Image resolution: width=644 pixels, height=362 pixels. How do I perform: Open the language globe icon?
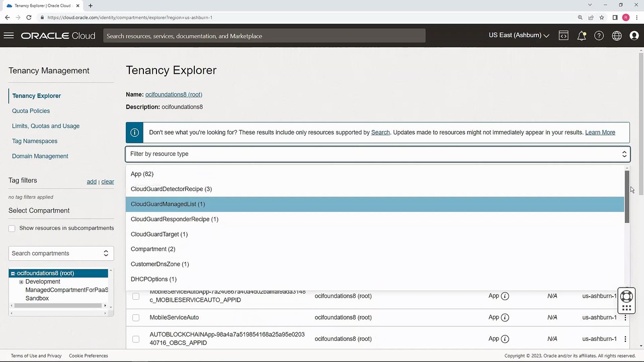[x=617, y=36]
